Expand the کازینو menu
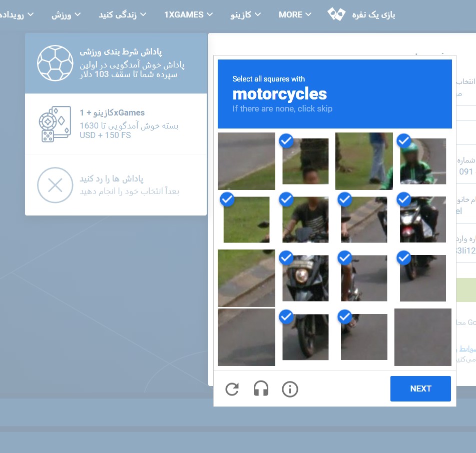 click(x=245, y=14)
